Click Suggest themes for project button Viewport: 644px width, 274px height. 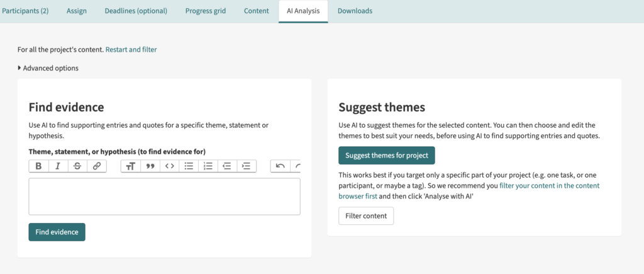coord(386,156)
